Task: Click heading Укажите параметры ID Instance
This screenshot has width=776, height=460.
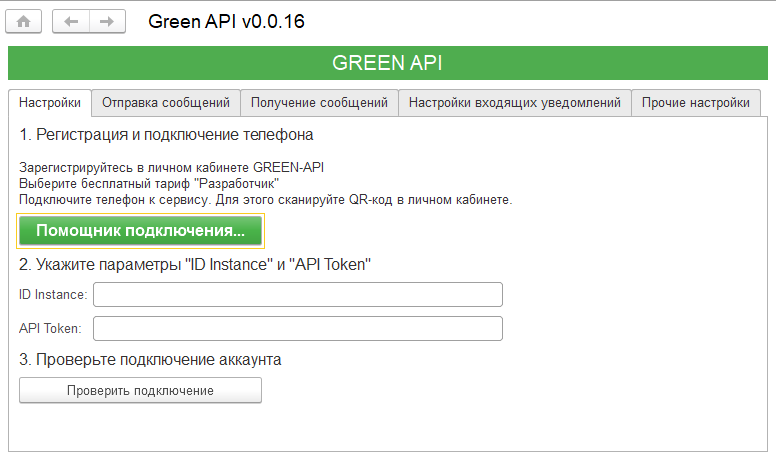Action: click(x=195, y=264)
